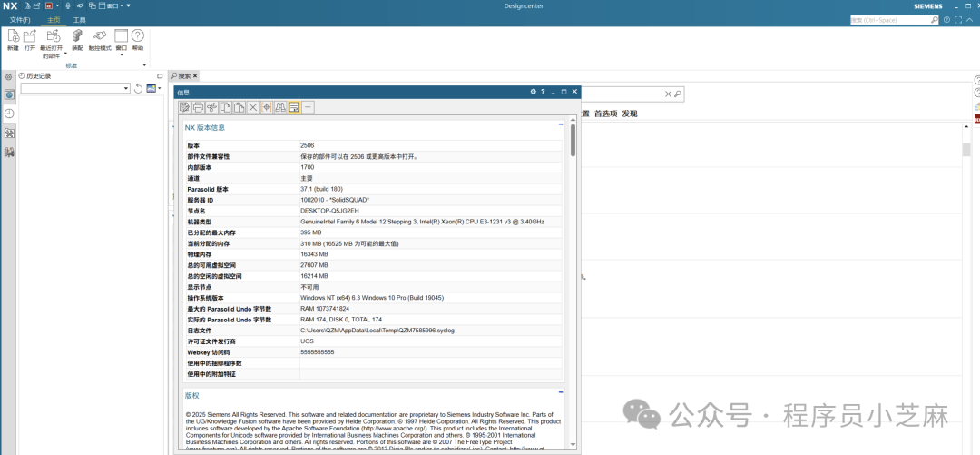Open the 信息 window settings gear
980x455 pixels.
(x=534, y=92)
